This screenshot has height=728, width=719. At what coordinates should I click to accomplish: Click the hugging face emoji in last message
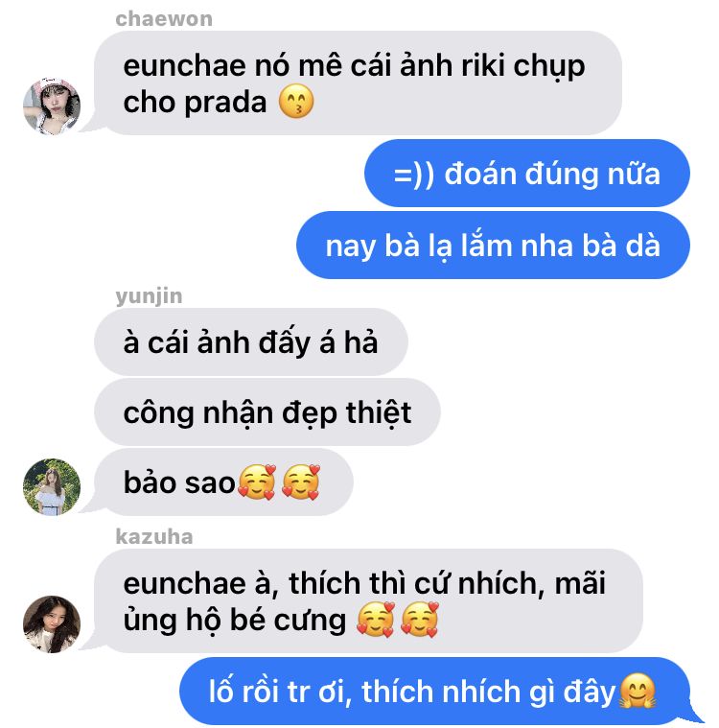[x=638, y=691]
